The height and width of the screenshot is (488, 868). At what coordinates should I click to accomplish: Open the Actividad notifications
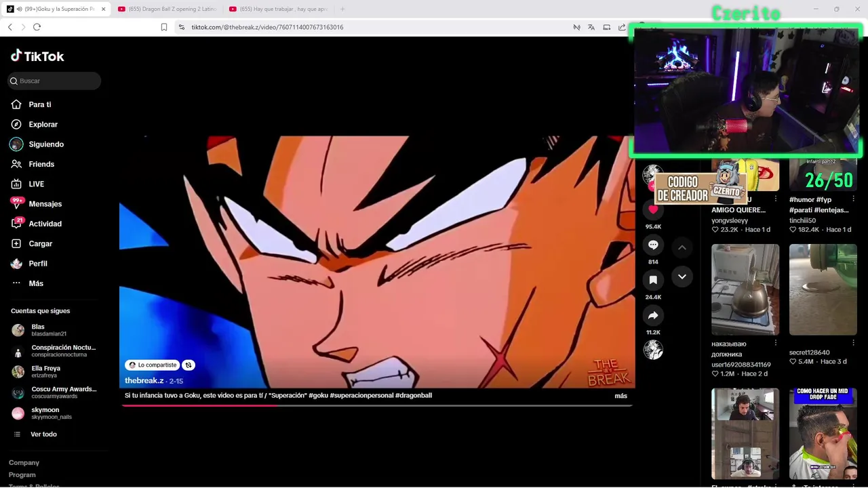(45, 224)
